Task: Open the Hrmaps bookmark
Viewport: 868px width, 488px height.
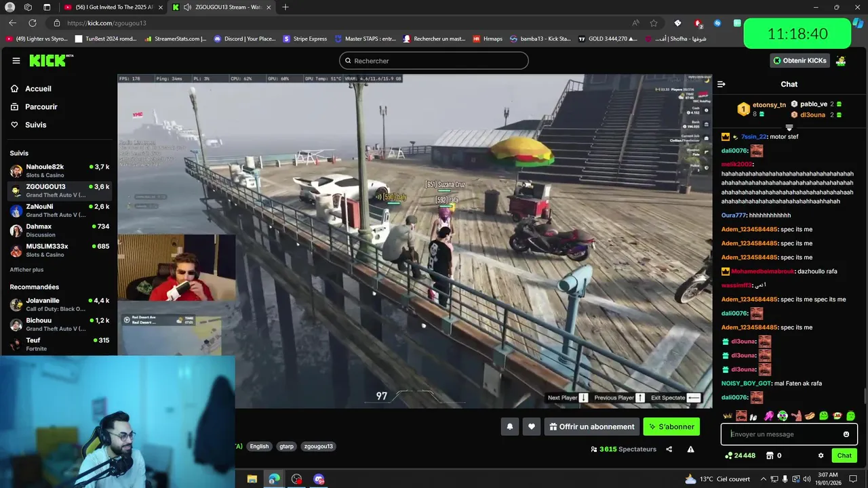Action: 488,39
